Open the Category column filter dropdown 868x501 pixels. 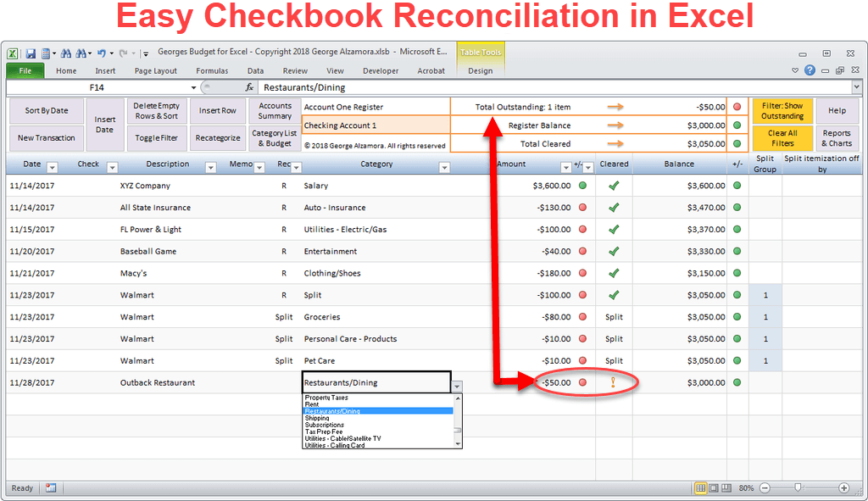(x=443, y=167)
